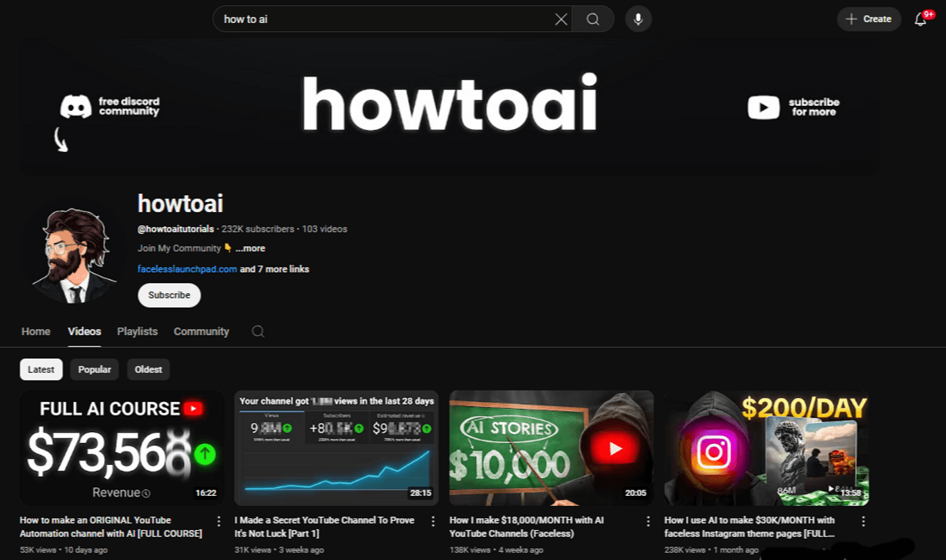Select the Popular filter chip
The image size is (946, 560).
tap(94, 369)
